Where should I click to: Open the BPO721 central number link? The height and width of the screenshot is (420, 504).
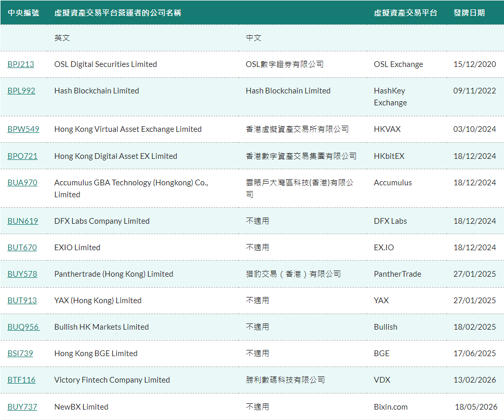pyautogui.click(x=22, y=156)
